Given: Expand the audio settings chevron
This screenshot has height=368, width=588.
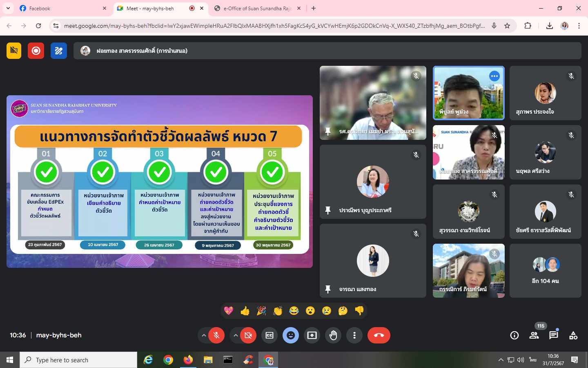Looking at the screenshot, I should (x=204, y=335).
